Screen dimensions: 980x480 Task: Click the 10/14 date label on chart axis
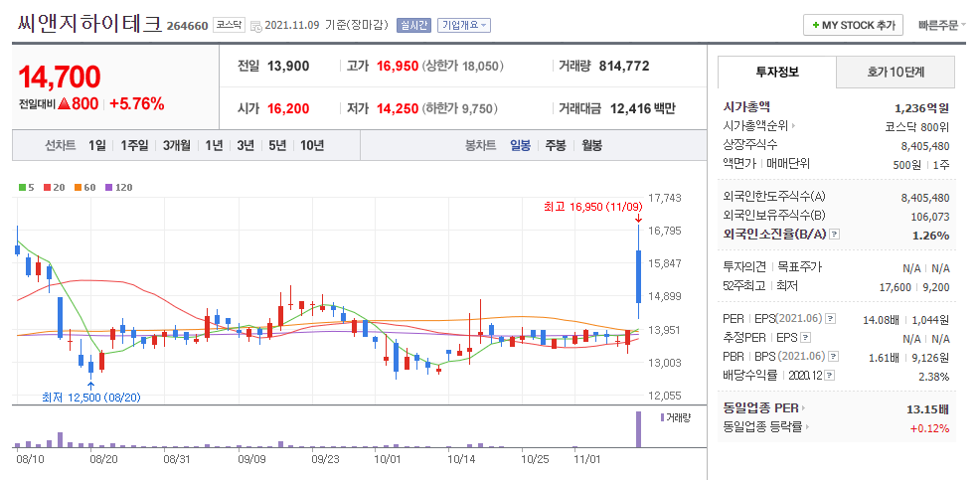pyautogui.click(x=462, y=459)
